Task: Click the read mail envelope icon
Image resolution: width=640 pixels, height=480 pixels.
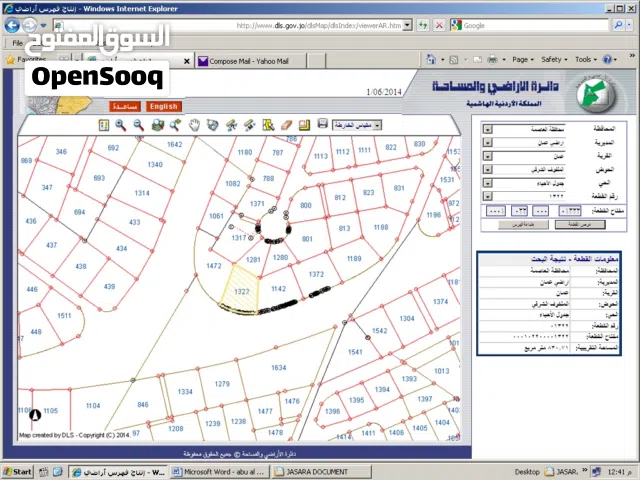Action: (x=477, y=60)
